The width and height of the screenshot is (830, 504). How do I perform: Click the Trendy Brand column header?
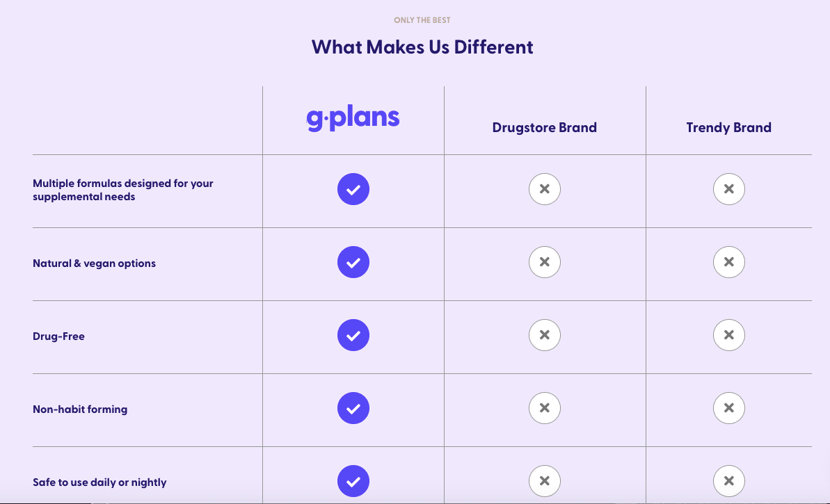729,128
